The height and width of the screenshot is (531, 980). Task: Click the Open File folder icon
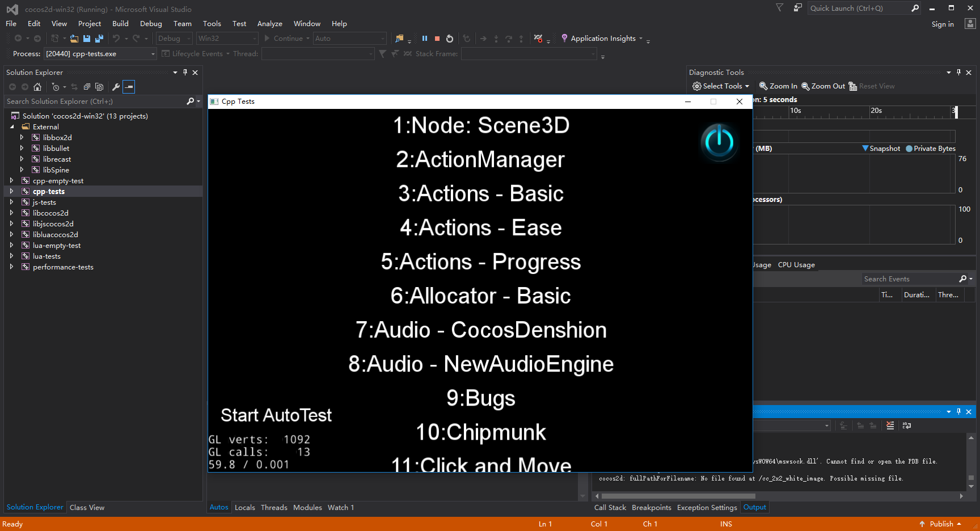coord(74,39)
